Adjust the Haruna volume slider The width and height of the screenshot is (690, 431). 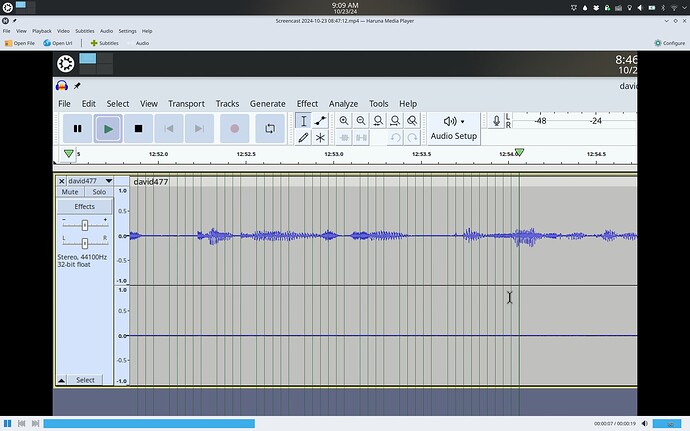click(667, 424)
